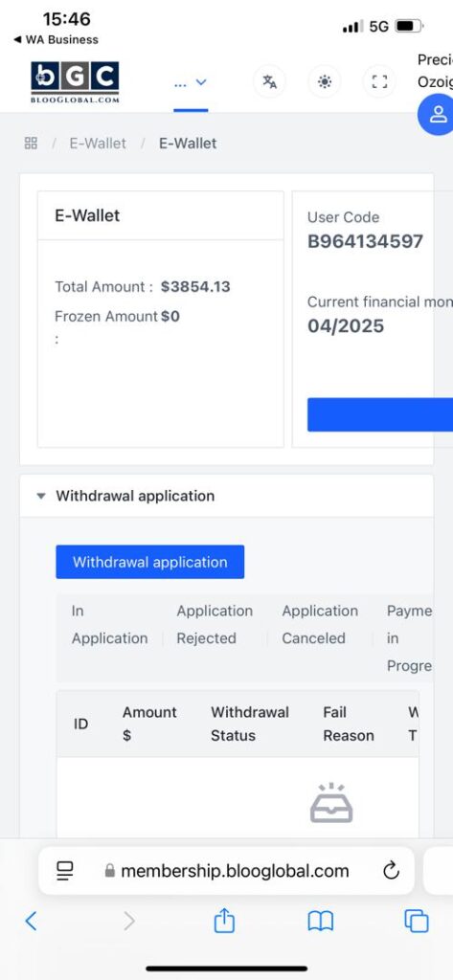Open the Safari bookmarks book icon

[320, 922]
